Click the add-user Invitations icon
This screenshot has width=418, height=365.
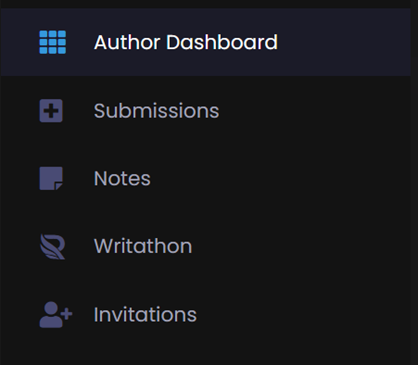pos(56,315)
